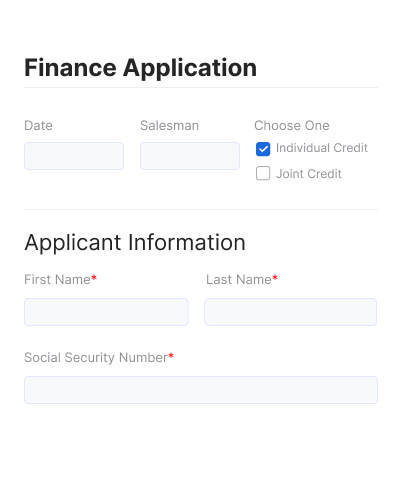
Task: Click into the Date input field
Action: pyautogui.click(x=74, y=156)
